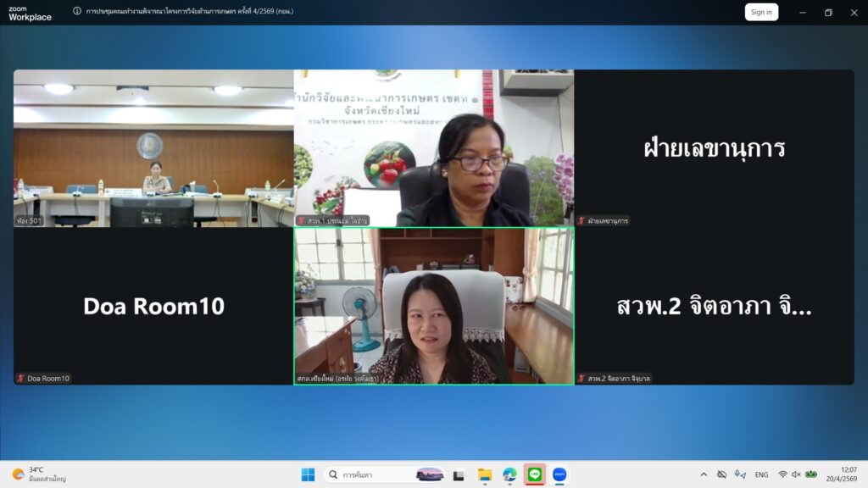Open Task View on the taskbar

(x=459, y=474)
